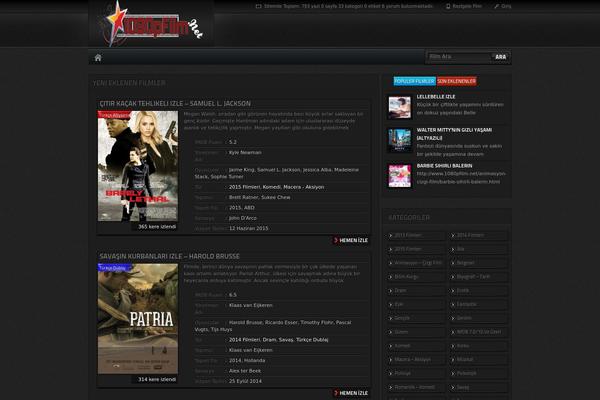The image size is (600, 400).
Task: Focus the Film Ara search field
Action: (x=459, y=57)
